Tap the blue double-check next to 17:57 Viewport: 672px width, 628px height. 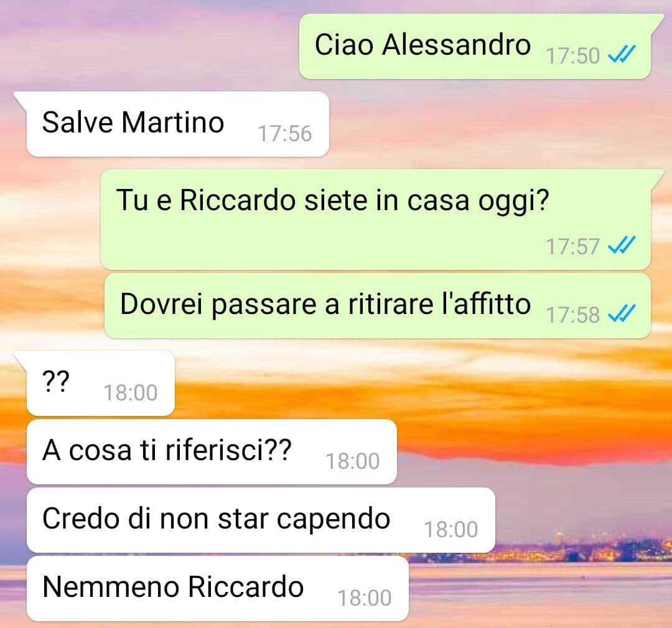pos(622,245)
